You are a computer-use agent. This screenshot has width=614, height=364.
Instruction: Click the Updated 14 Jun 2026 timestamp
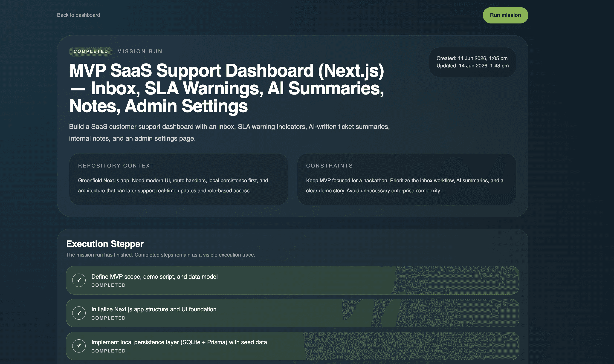(472, 66)
